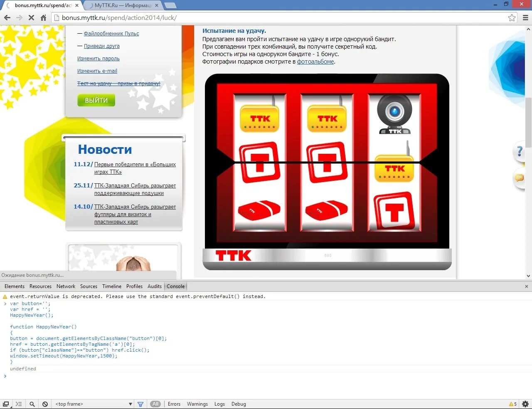Switch to DevTools Profiles tab

tap(134, 286)
